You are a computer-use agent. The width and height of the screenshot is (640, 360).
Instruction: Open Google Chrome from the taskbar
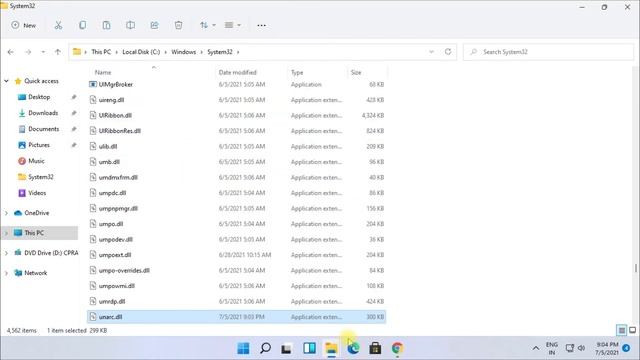pos(397,348)
